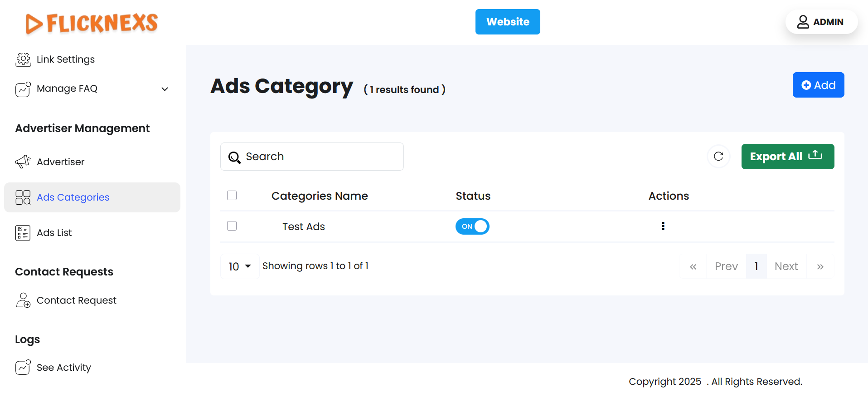Check the select-all header checkbox

tap(232, 196)
